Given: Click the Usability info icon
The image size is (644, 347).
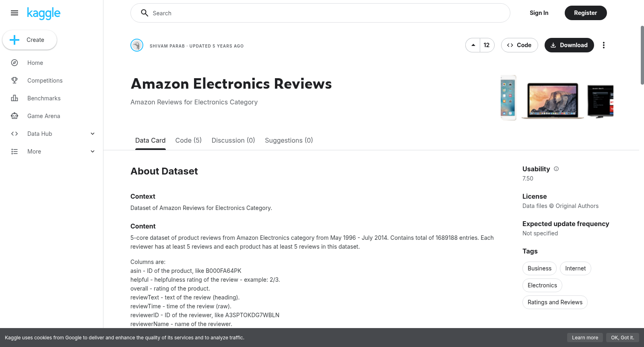Looking at the screenshot, I should click(556, 169).
